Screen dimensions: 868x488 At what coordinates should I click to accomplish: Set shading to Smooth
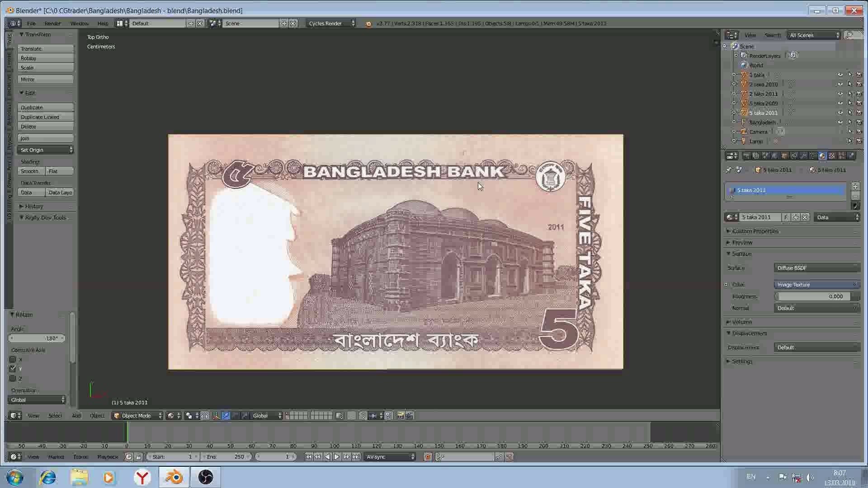coord(31,171)
